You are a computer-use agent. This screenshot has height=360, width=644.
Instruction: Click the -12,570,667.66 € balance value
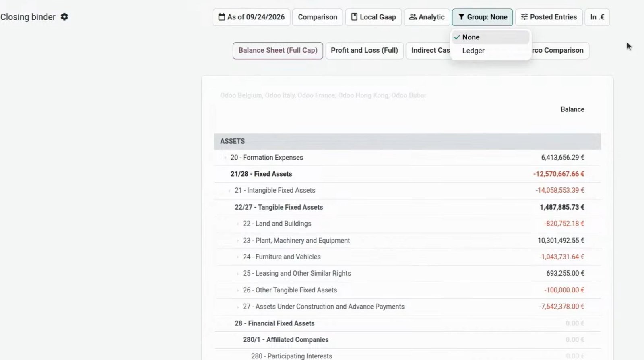(559, 174)
